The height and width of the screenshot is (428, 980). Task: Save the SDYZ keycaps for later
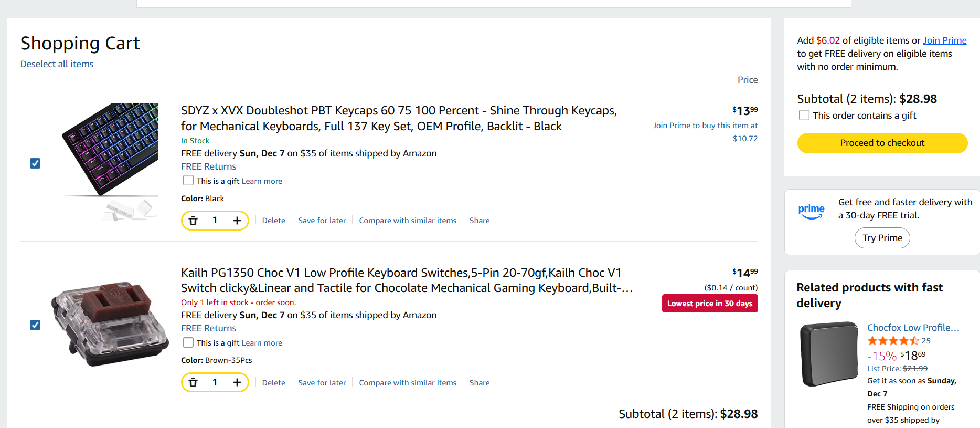[322, 221]
